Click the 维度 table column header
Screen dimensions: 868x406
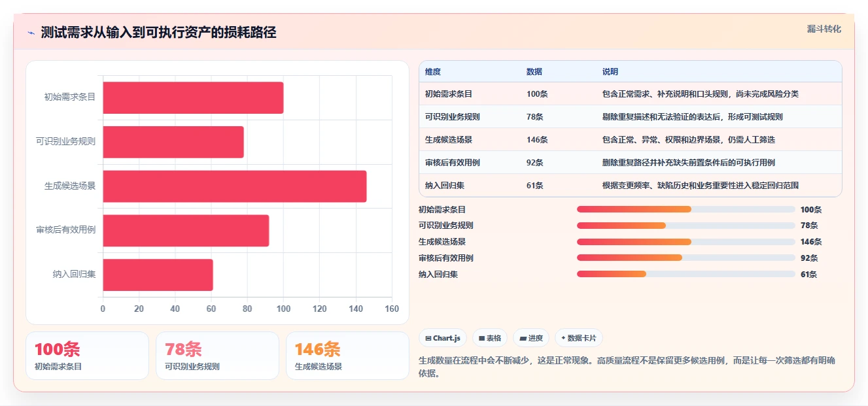(432, 72)
